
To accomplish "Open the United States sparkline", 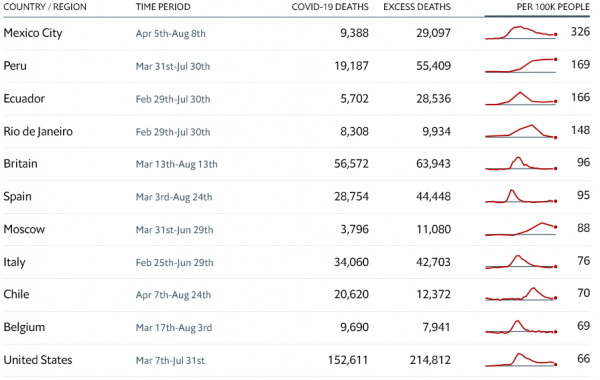I will tap(521, 360).
